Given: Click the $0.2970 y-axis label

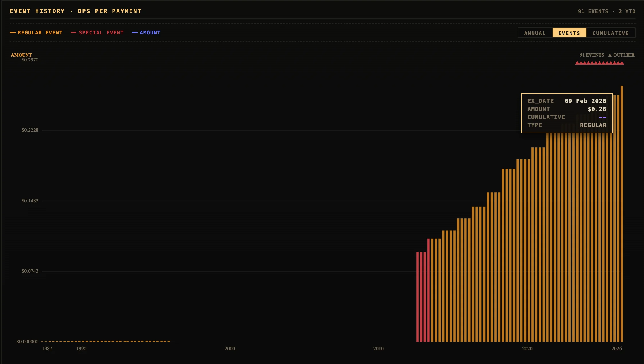Looking at the screenshot, I should point(30,60).
